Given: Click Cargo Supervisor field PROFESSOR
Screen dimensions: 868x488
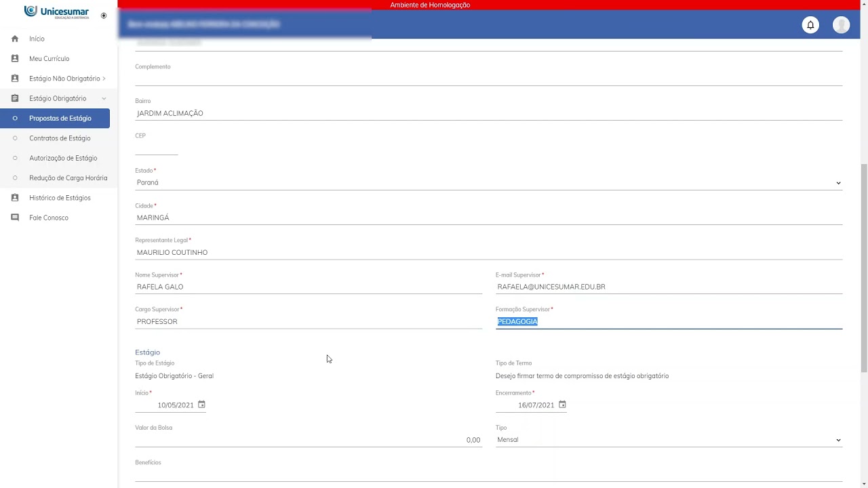Looking at the screenshot, I should 309,321.
